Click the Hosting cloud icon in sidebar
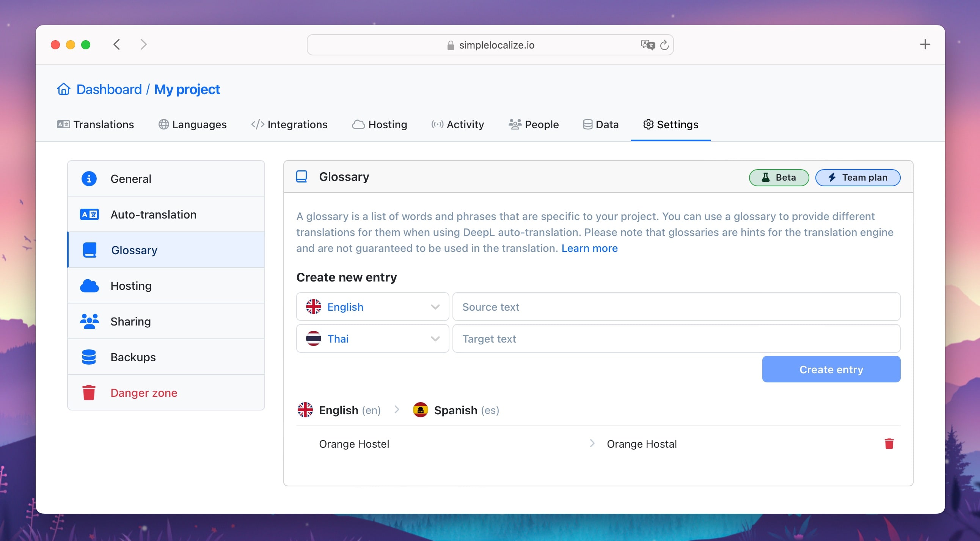980x541 pixels. [x=90, y=286]
